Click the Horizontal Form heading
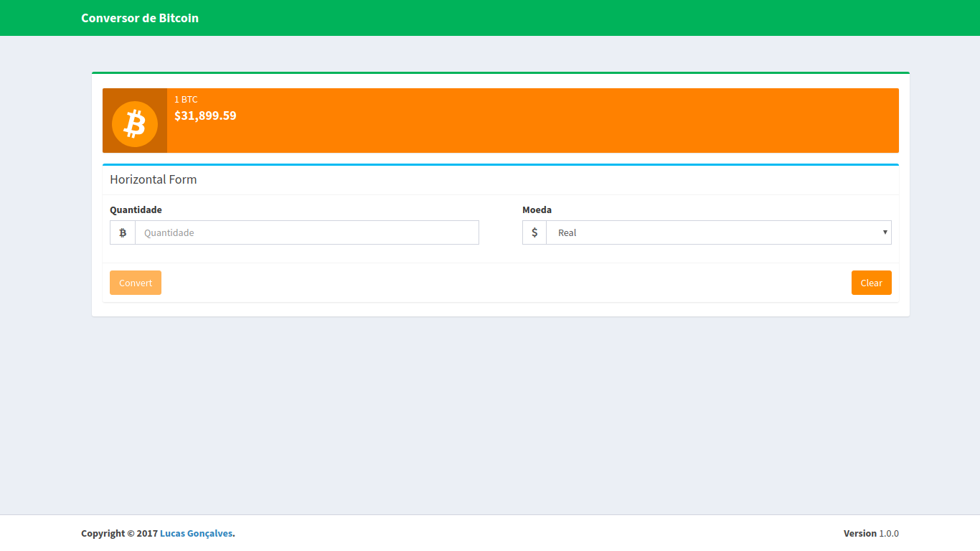980x551 pixels. pos(154,179)
